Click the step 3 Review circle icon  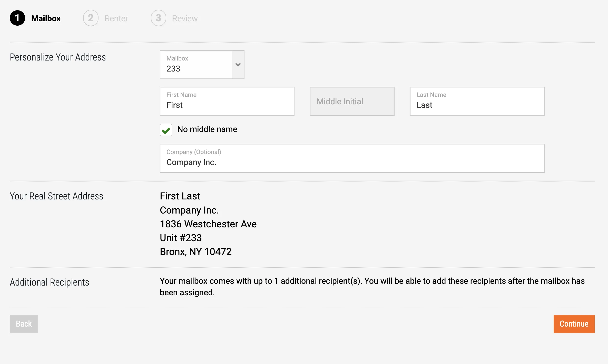point(158,18)
